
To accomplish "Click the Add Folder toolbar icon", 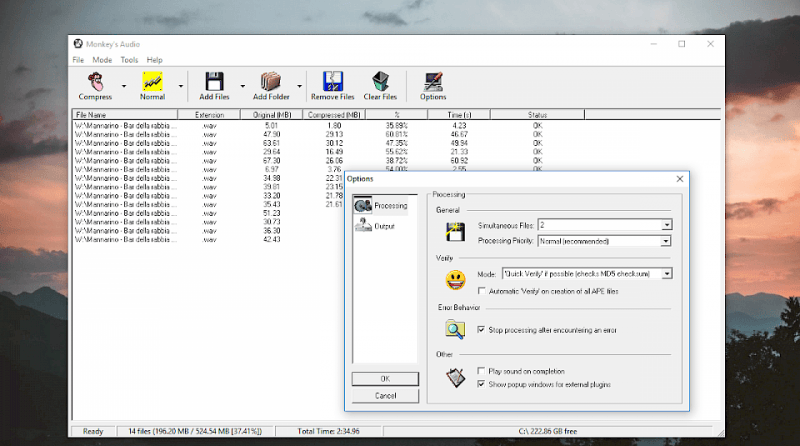I will pyautogui.click(x=271, y=82).
